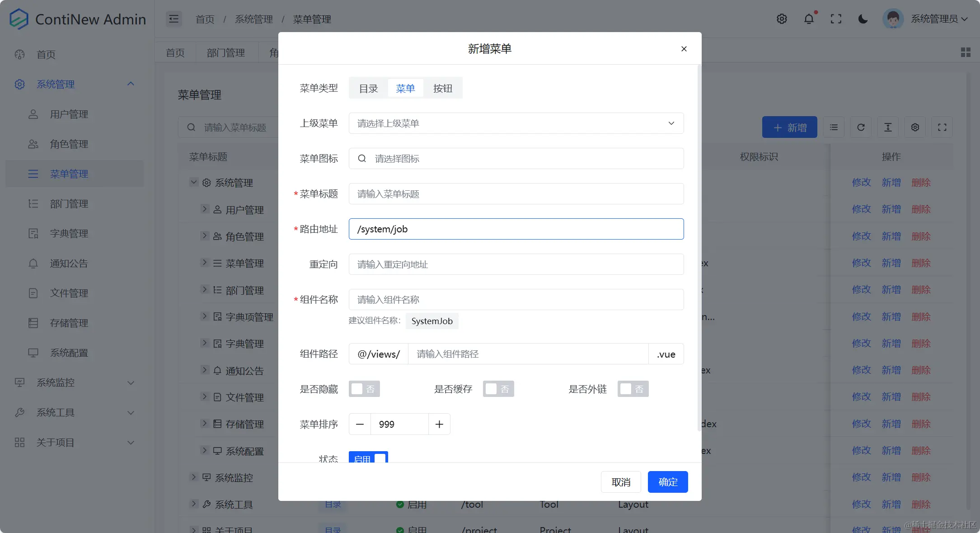Viewport: 980px width, 533px height.
Task: Open notifications via the bell icon
Action: pos(809,19)
